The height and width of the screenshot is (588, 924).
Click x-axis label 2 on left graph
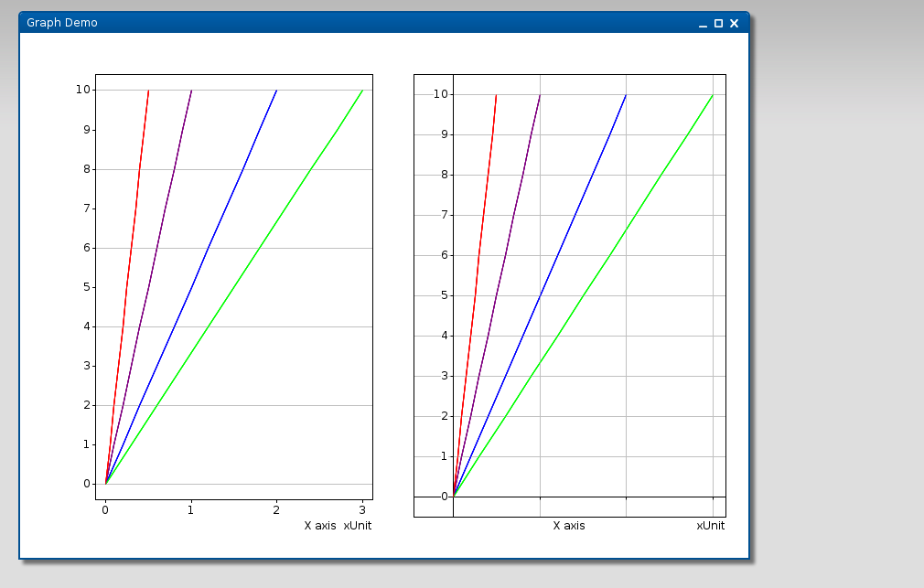tap(276, 510)
